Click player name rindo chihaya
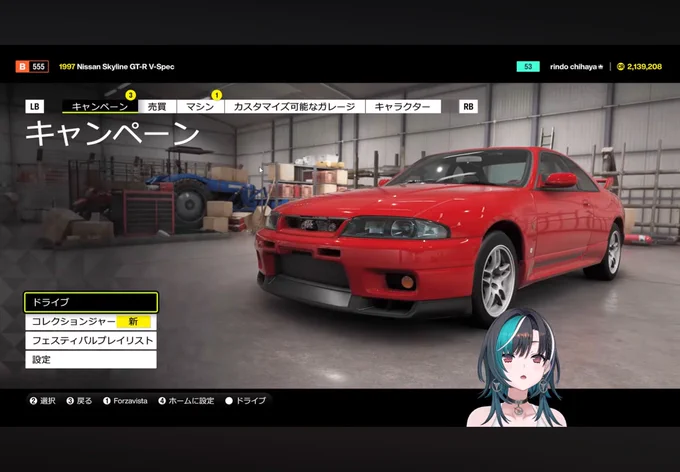 tap(576, 67)
